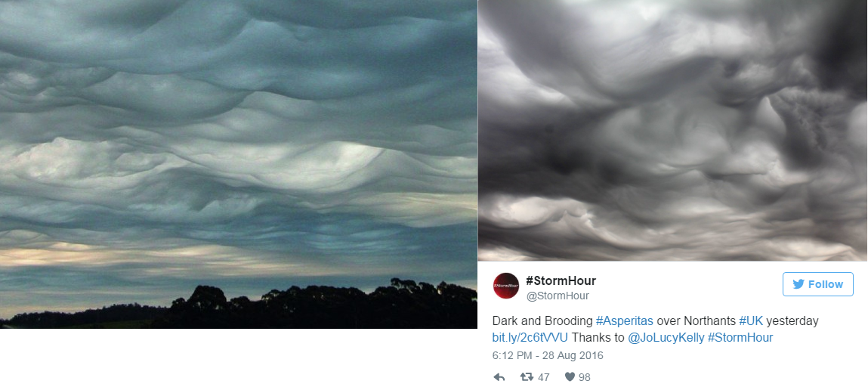Like the tweet with the heart icon
This screenshot has width=868, height=384.
(x=570, y=377)
